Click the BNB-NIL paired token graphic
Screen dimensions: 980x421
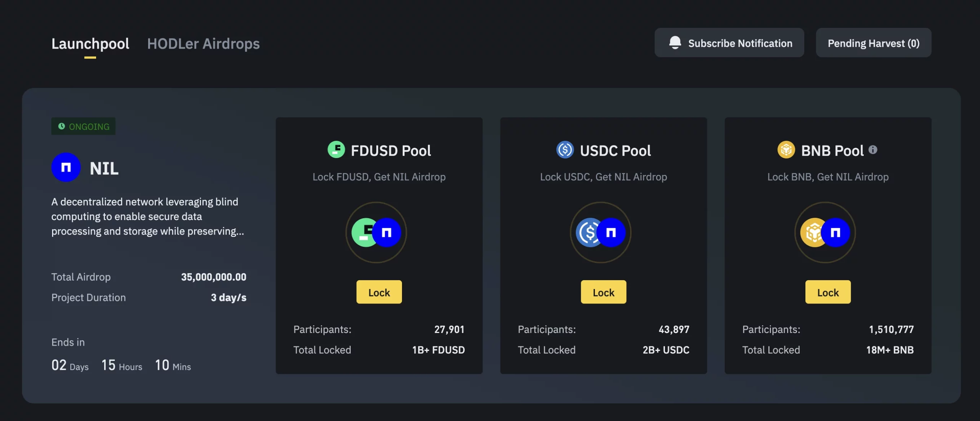825,232
